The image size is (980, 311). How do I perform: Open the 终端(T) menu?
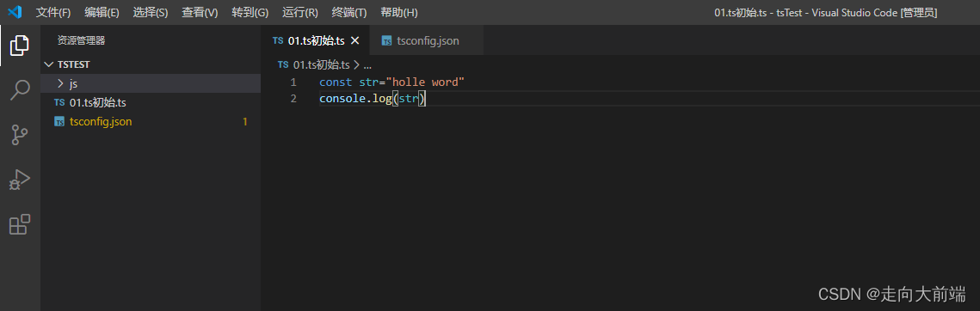coord(349,13)
